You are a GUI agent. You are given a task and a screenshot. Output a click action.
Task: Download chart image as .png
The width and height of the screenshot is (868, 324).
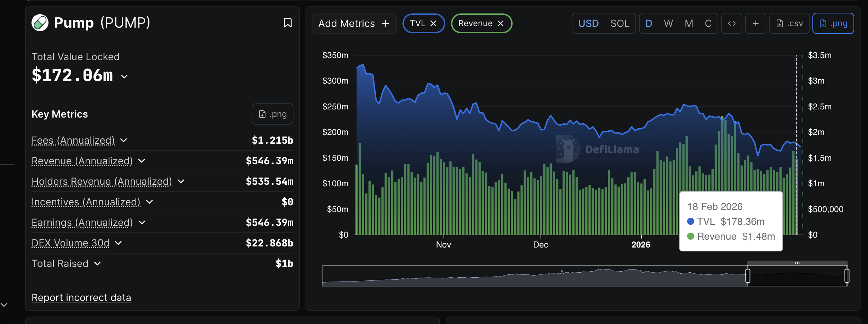(x=833, y=23)
